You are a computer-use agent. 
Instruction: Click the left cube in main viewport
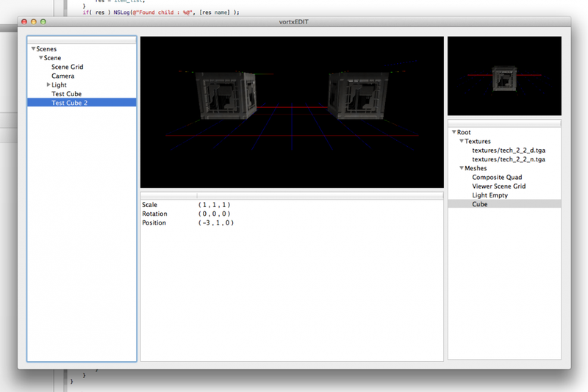[x=226, y=95]
